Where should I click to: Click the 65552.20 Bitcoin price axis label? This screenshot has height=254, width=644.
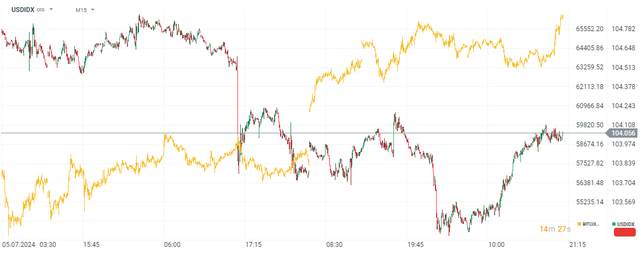590,29
